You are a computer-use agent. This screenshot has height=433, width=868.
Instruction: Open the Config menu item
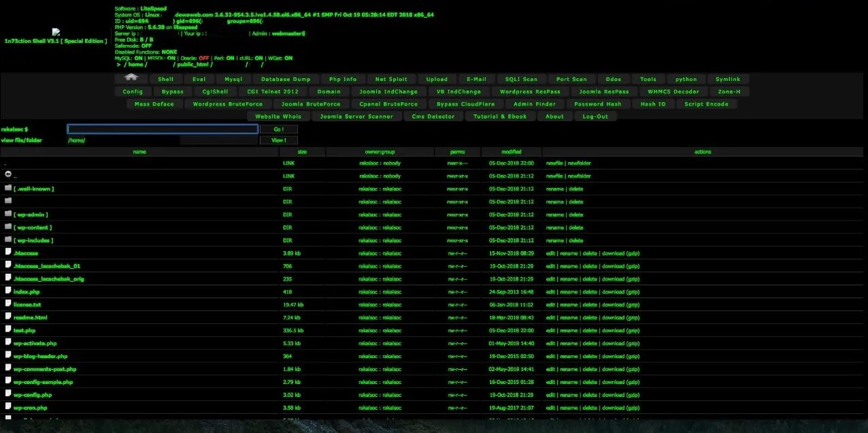[x=133, y=91]
